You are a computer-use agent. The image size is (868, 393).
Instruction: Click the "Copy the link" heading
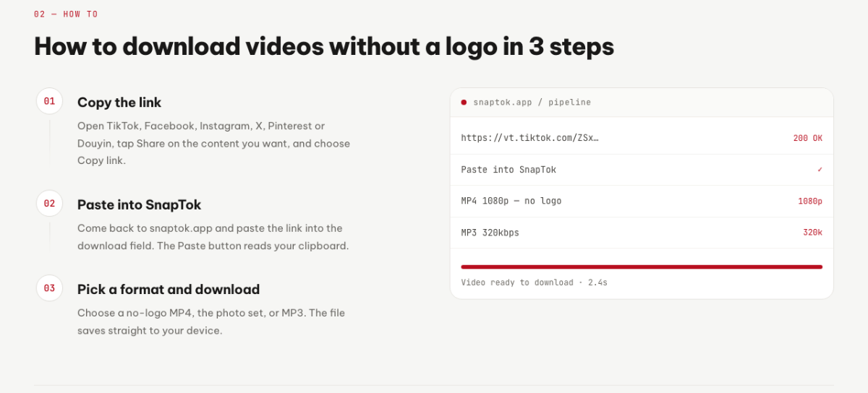click(119, 103)
